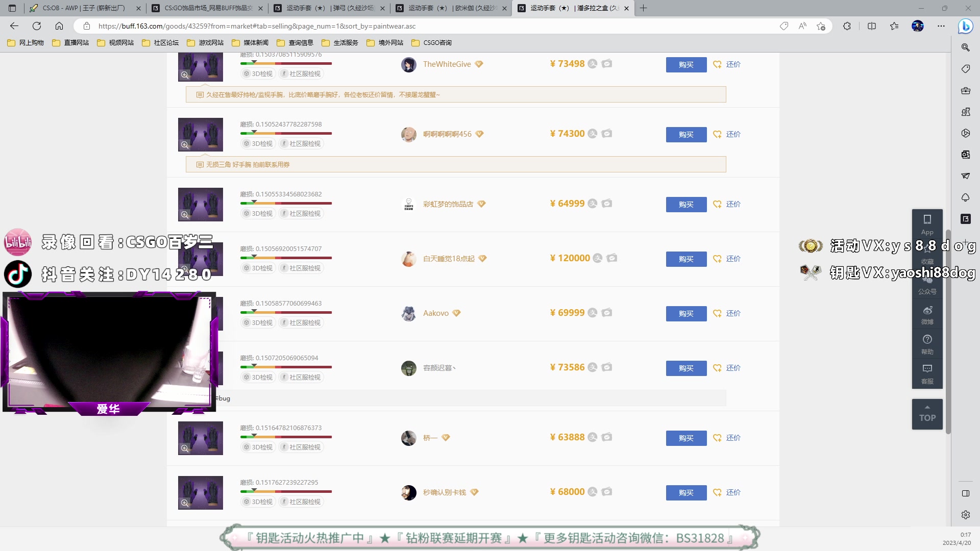The image size is (980, 551).
Task: Open the favorites list
Action: click(x=894, y=26)
